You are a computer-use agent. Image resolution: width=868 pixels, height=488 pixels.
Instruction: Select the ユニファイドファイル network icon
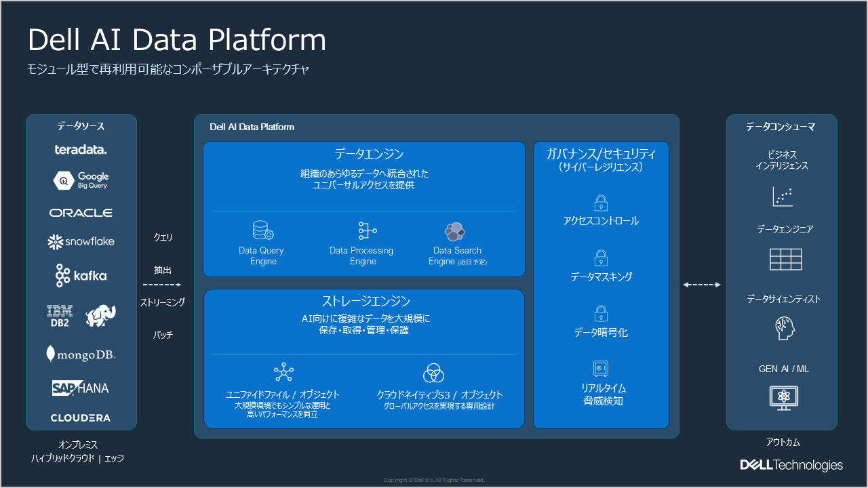tap(283, 372)
